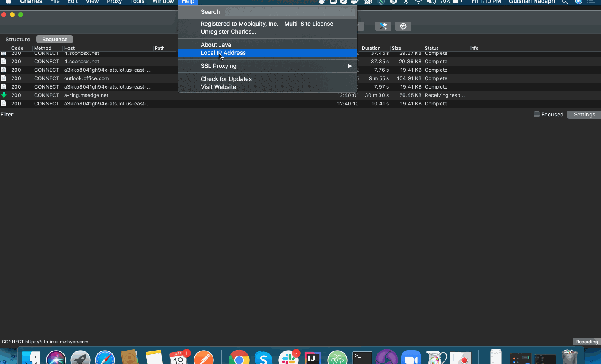Select Unregister Charles… menu item
601x364 pixels.
[x=267, y=32]
